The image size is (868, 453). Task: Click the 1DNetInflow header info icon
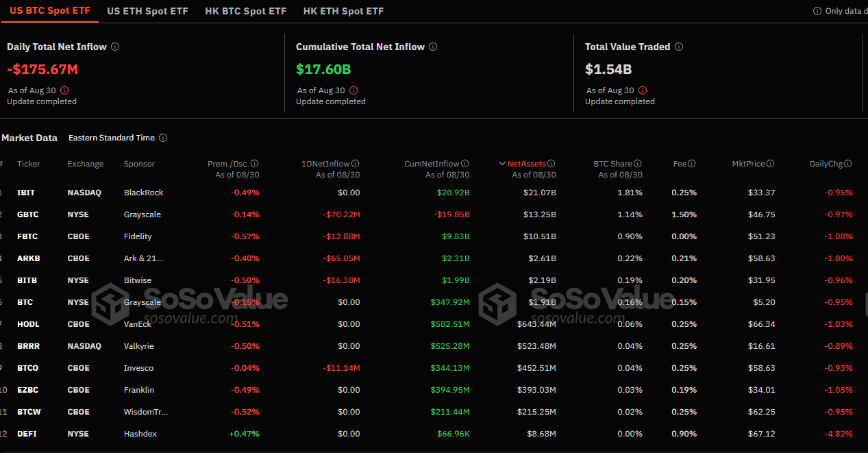(x=356, y=163)
